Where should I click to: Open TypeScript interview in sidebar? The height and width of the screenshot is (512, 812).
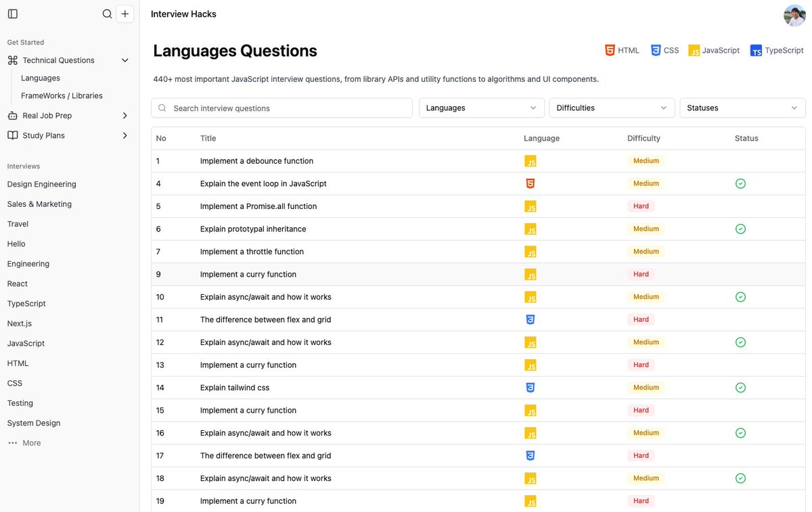click(x=26, y=304)
